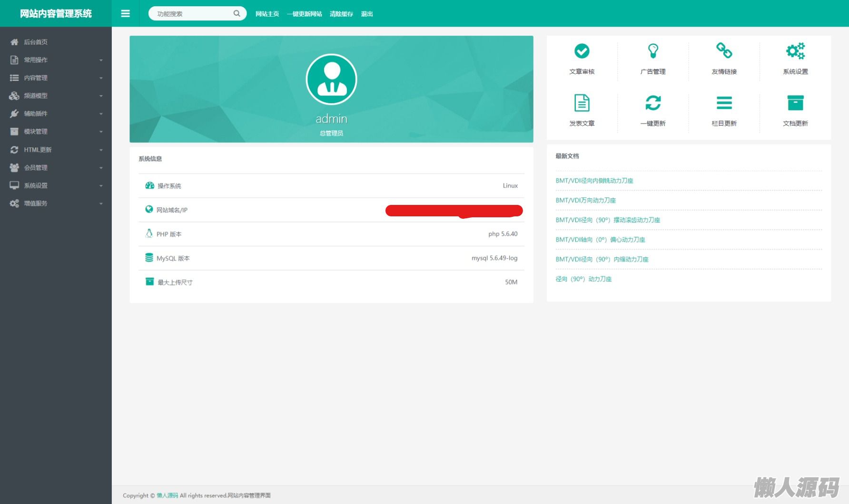The height and width of the screenshot is (504, 849).
Task: Open document BMT/VDI轴向（0°）偏心动力刀座
Action: point(601,240)
